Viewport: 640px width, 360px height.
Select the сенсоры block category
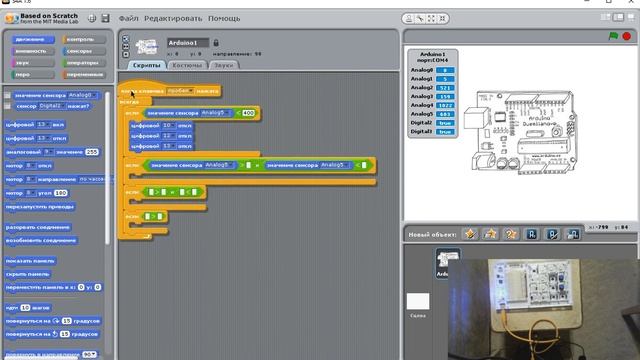(84, 51)
